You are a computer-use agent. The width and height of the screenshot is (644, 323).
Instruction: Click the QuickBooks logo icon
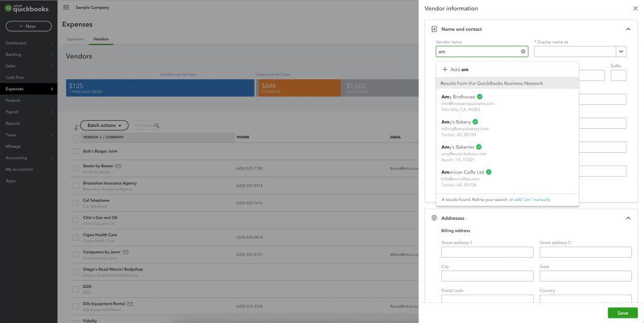tap(8, 8)
